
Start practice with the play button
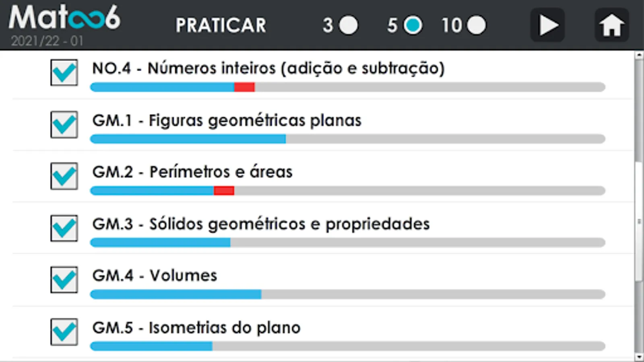click(547, 25)
